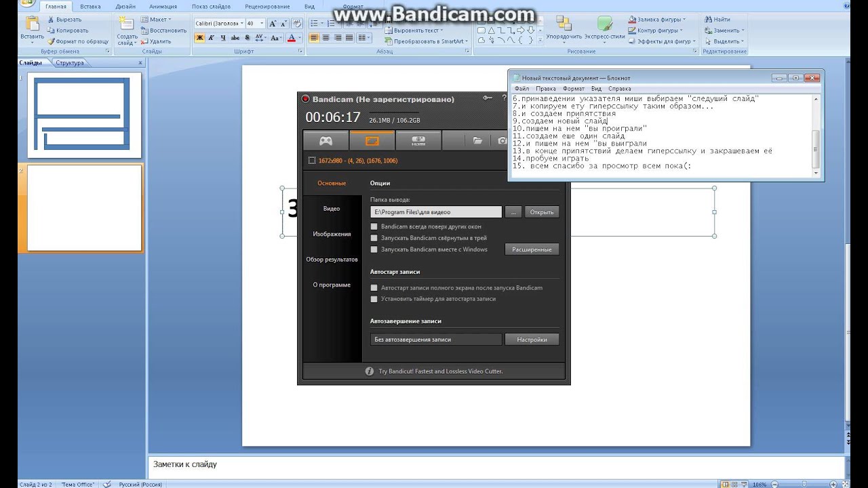Click output folder path field
The width and height of the screenshot is (868, 488).
436,212
